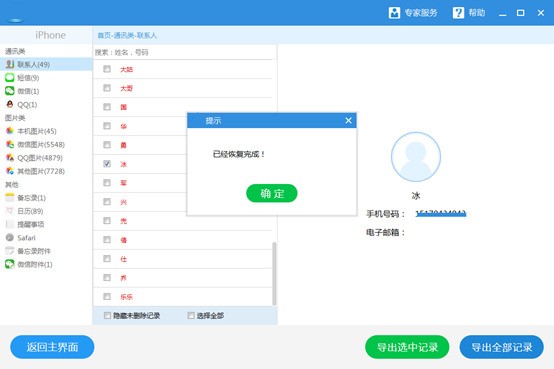Click 导出全部记录 export all button
This screenshot has height=369, width=554.
(x=502, y=347)
